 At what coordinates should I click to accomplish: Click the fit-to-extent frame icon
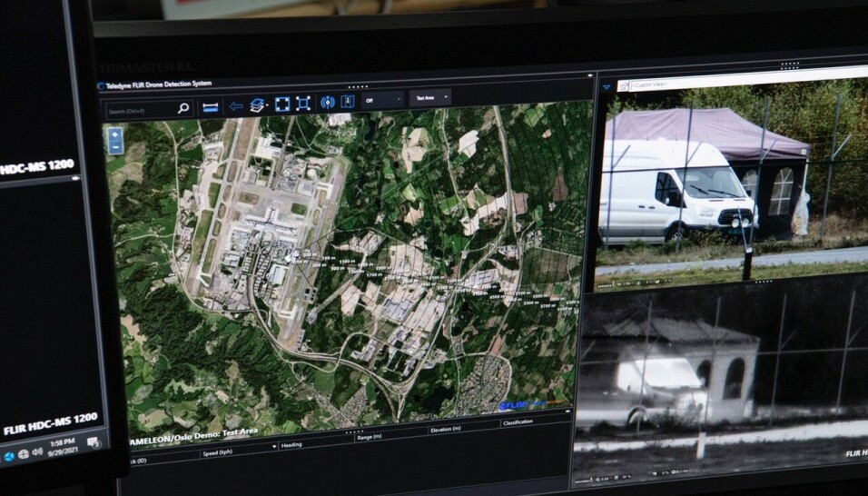tap(282, 104)
